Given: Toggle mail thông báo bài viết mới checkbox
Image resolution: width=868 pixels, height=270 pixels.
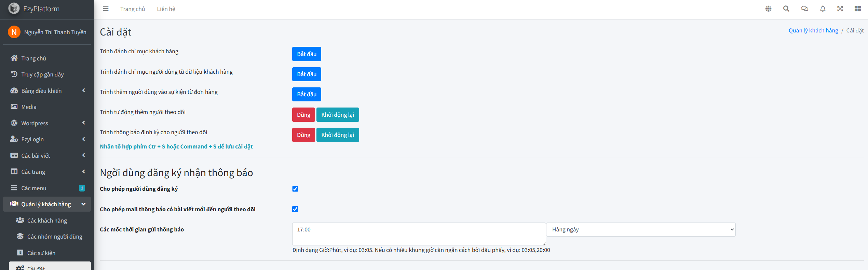Looking at the screenshot, I should pos(295,209).
